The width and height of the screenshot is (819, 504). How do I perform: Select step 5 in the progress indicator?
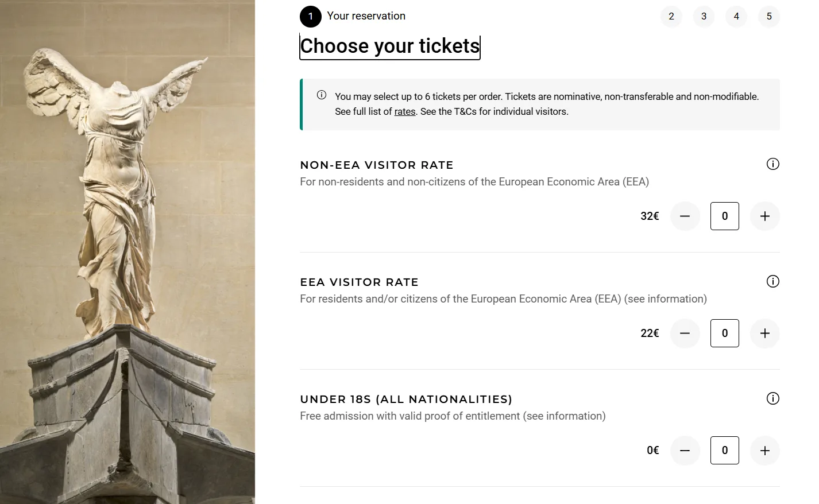coord(769,16)
